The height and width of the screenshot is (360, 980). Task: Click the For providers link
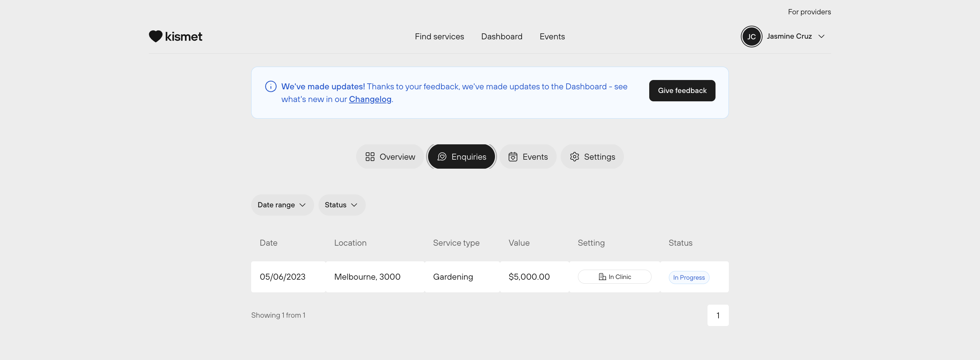pyautogui.click(x=809, y=11)
